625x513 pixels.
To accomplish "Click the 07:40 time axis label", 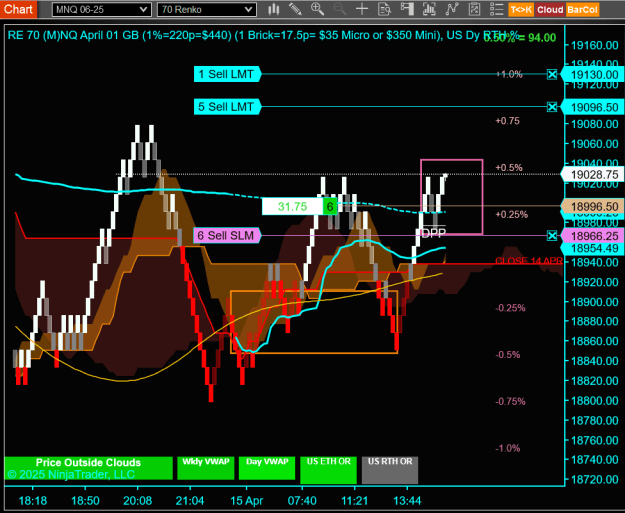I will [302, 501].
